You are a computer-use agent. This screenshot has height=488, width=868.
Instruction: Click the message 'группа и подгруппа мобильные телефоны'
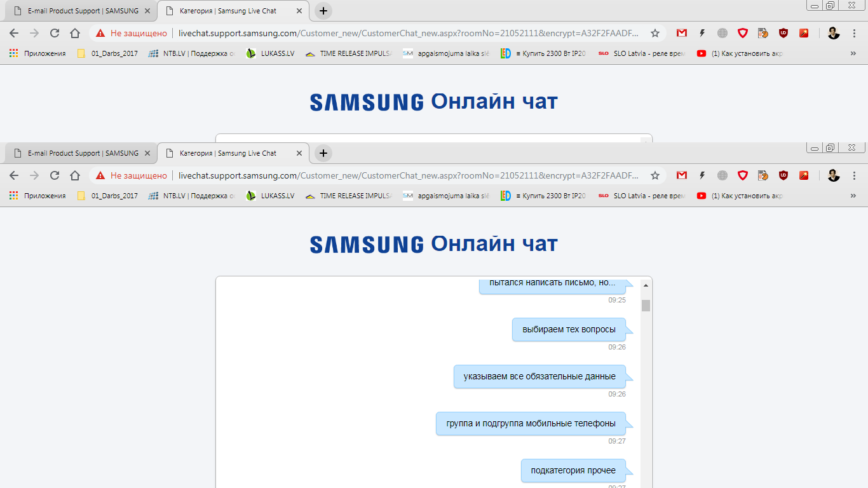pos(531,423)
